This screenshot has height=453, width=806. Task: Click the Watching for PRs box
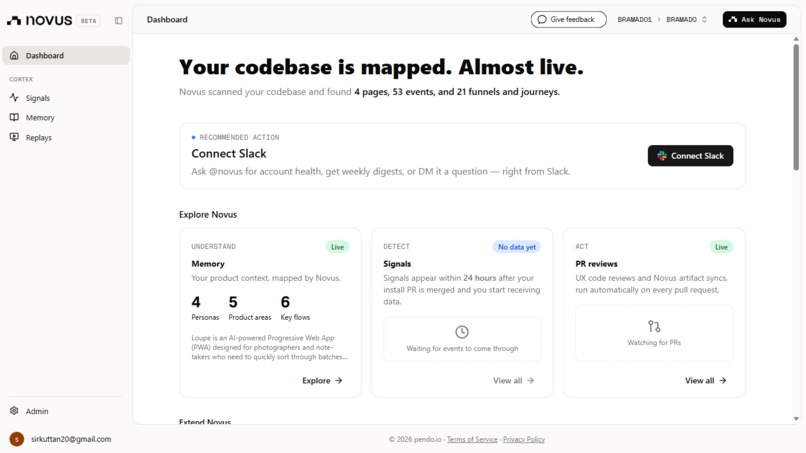654,333
